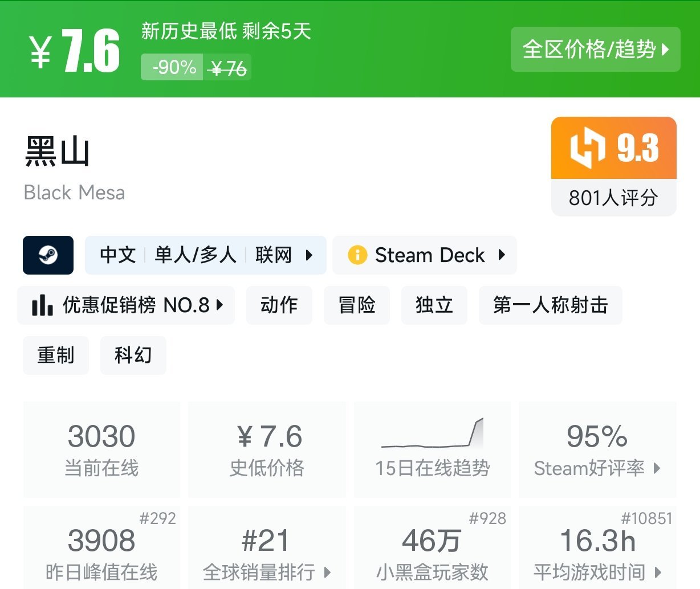Select the 冒险 genre tag
The image size is (700, 589).
point(357,305)
